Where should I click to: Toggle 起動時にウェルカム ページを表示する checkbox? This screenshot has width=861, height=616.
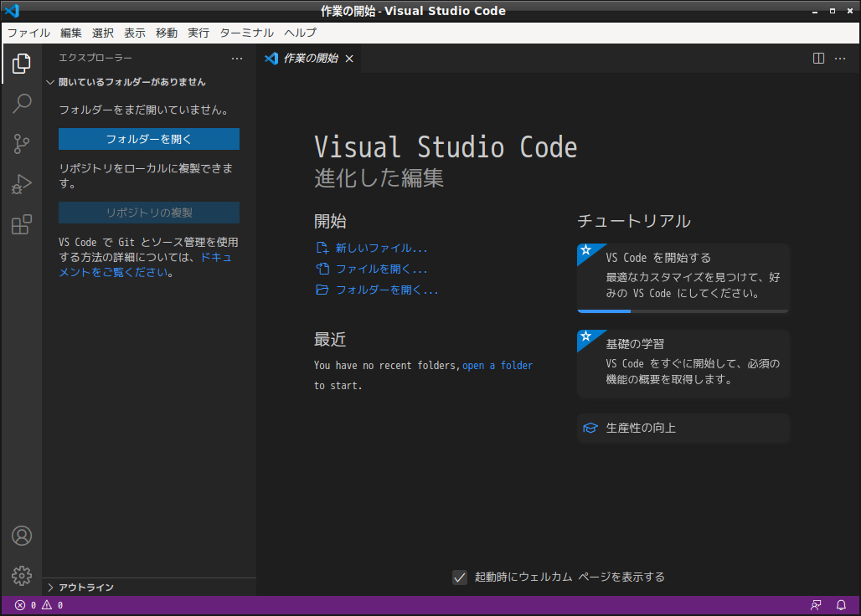[x=460, y=577]
